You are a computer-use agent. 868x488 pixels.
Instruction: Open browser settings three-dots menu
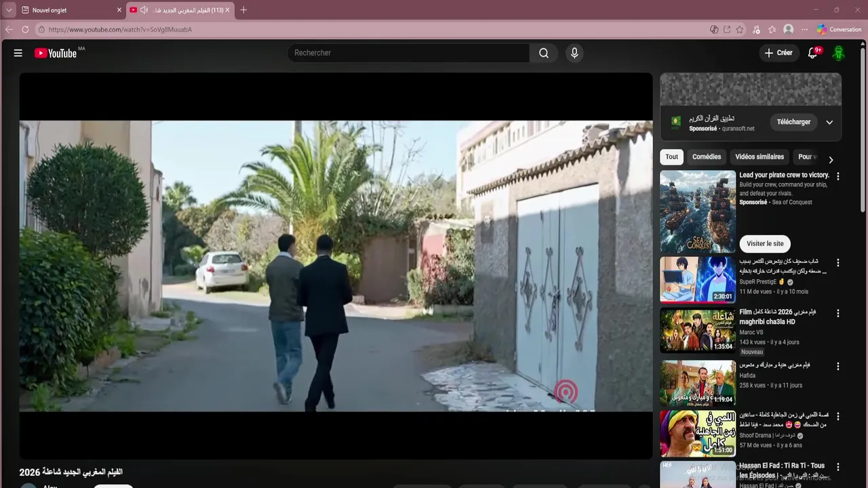(x=804, y=30)
